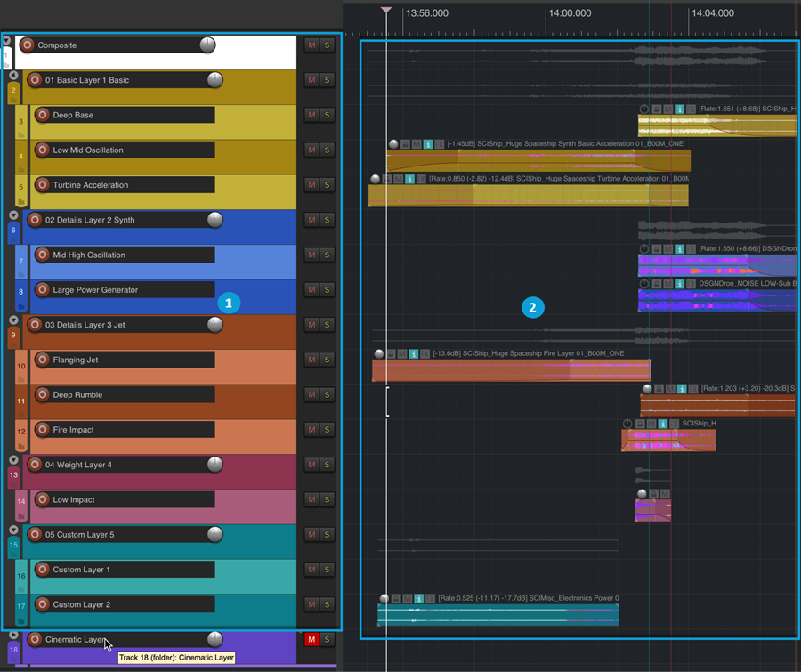The image size is (801, 672).
Task: Solo the Large Power Generator track
Action: pyautogui.click(x=327, y=290)
